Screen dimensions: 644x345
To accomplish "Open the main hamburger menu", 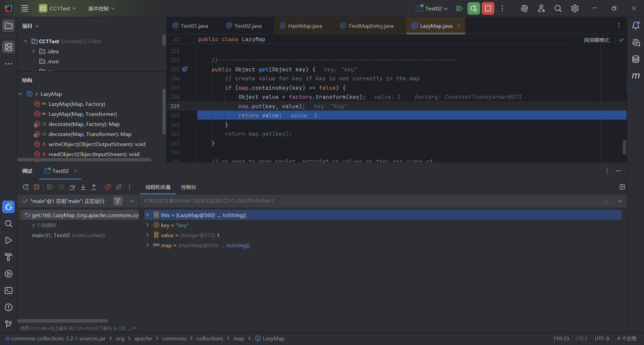I will [25, 8].
